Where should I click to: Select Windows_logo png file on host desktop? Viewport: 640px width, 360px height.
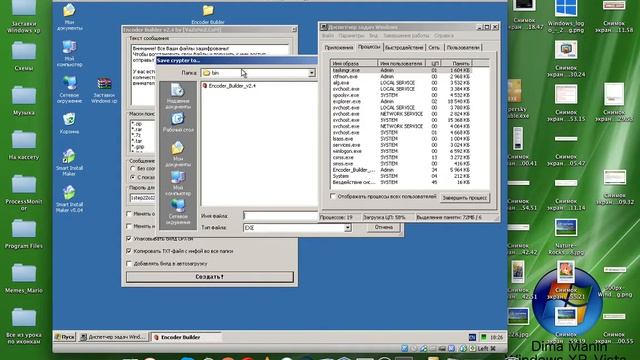[566, 16]
